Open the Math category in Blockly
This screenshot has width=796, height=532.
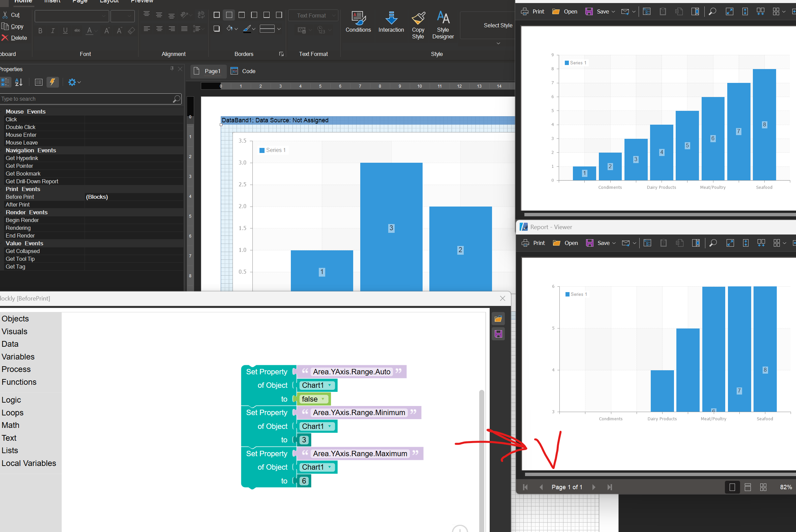point(10,425)
